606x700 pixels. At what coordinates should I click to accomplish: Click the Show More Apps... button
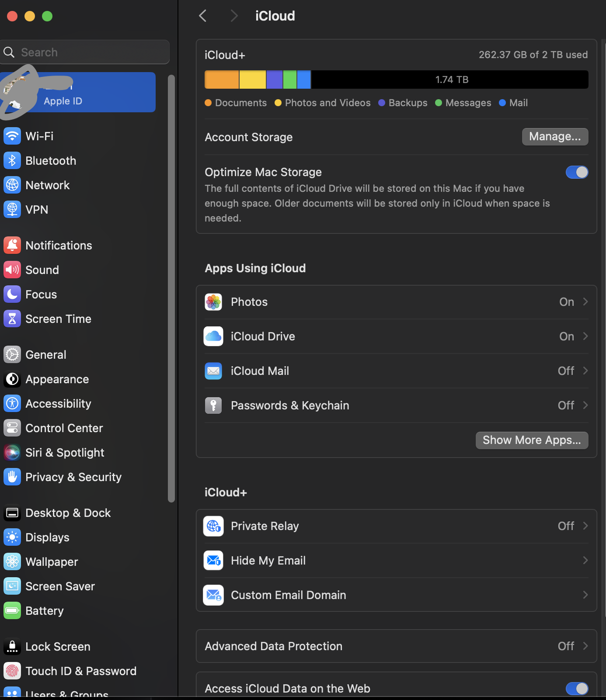[x=532, y=440]
